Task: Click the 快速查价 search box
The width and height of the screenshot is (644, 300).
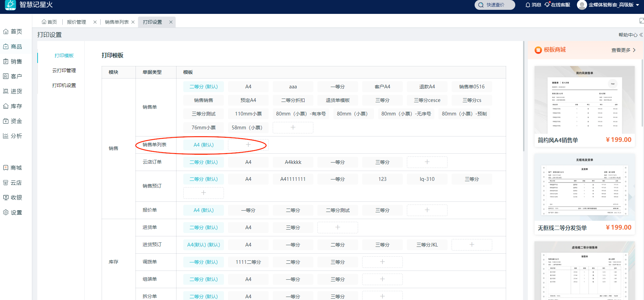Action: 495,5
